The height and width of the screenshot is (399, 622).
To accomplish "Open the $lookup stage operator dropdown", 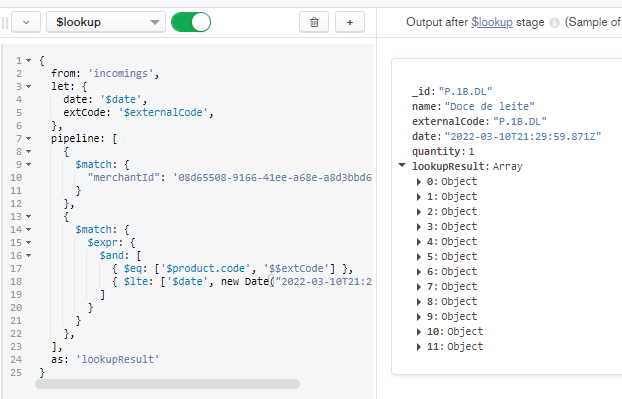I will tap(106, 22).
